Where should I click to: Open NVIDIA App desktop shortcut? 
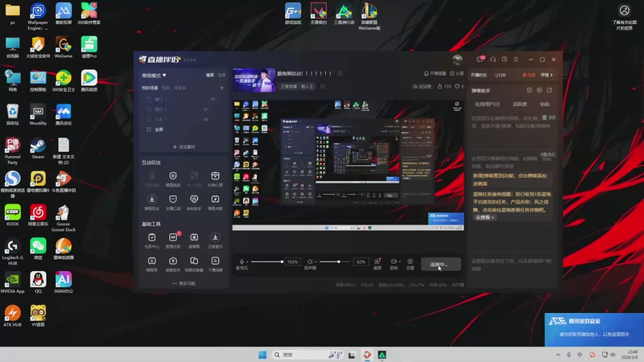12,282
